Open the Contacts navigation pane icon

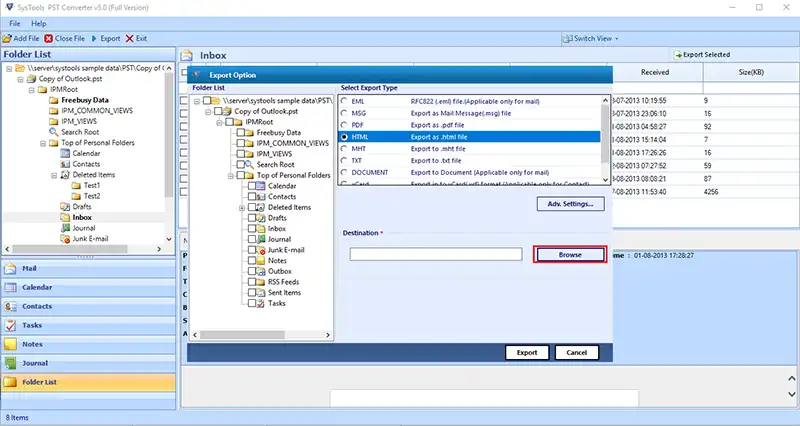(10, 306)
